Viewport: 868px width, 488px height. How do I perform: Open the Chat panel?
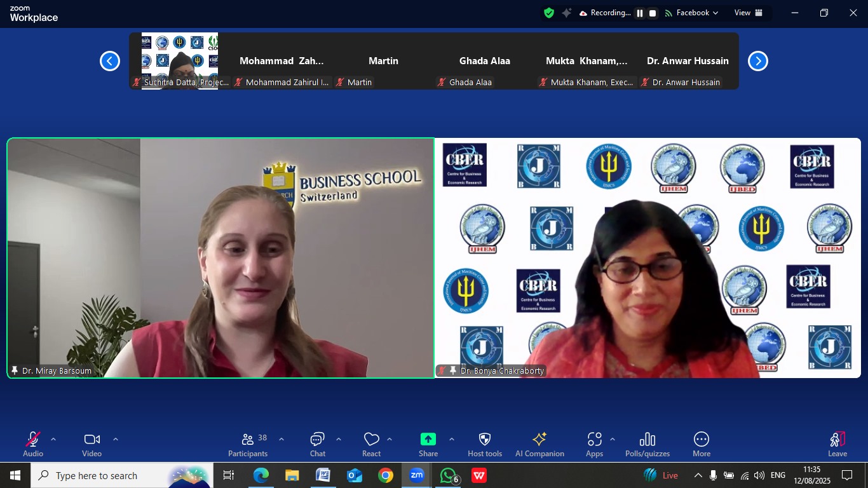point(317,444)
